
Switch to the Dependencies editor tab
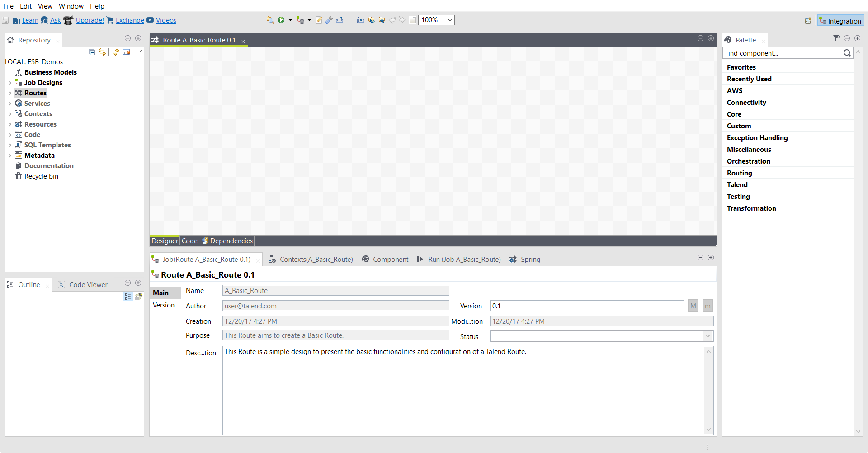point(227,241)
